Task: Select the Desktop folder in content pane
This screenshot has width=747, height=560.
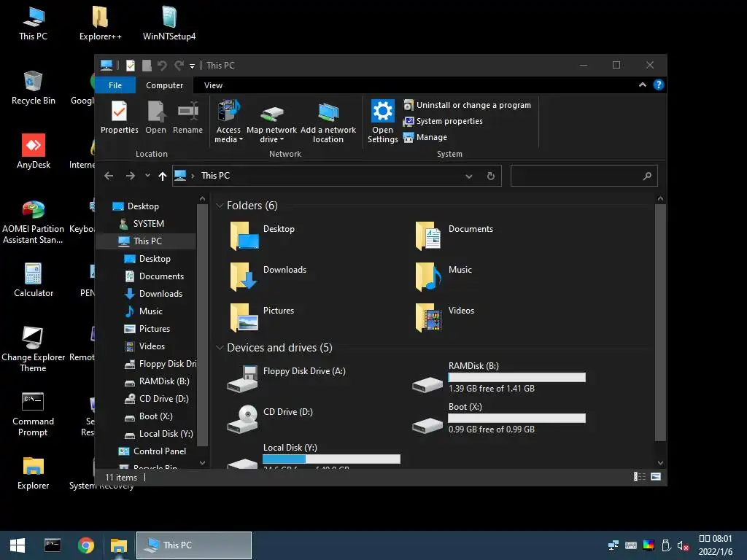Action: (262, 235)
